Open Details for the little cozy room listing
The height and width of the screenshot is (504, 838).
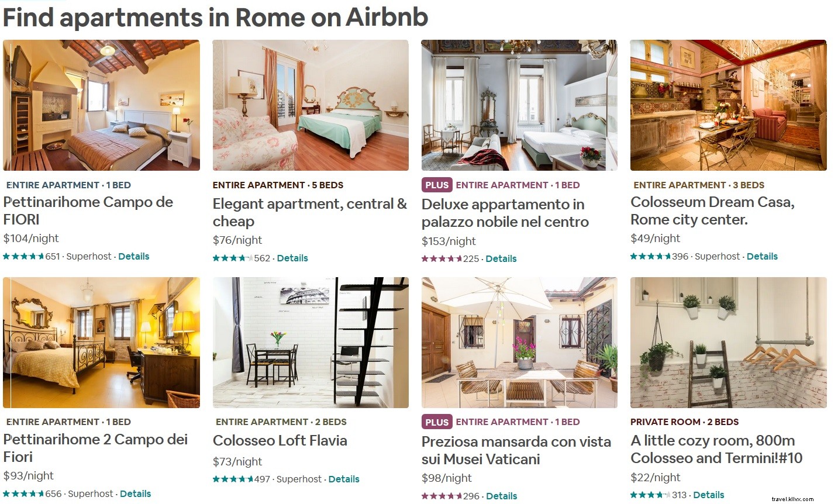[x=709, y=494]
